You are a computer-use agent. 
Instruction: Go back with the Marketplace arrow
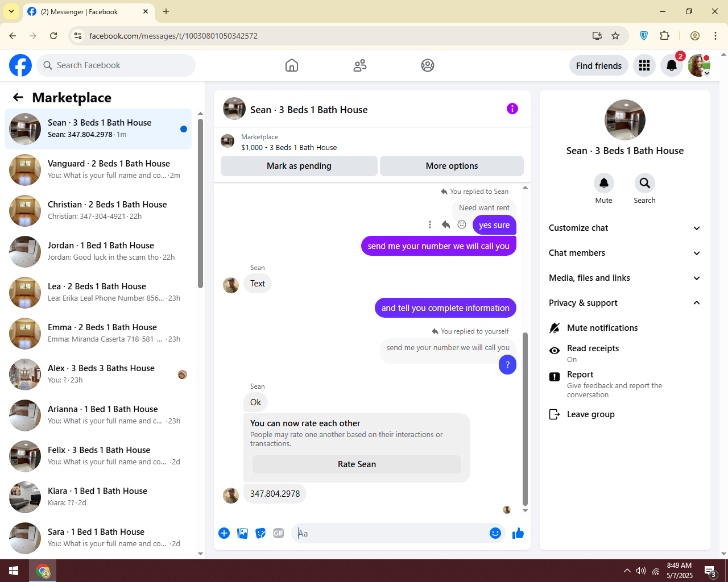tap(18, 97)
